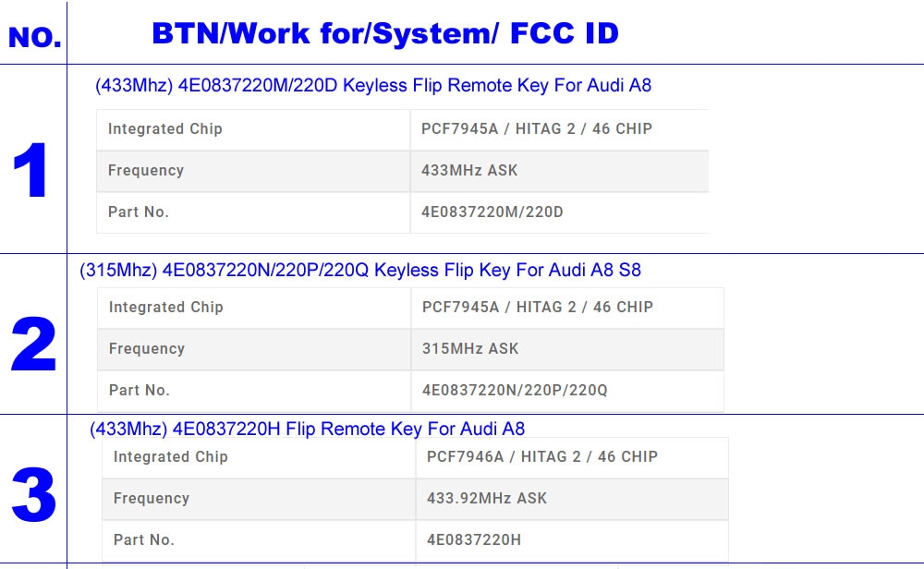This screenshot has width=924, height=569.
Task: Click "Integrated Chip" label in the first table
Action: pos(165,129)
